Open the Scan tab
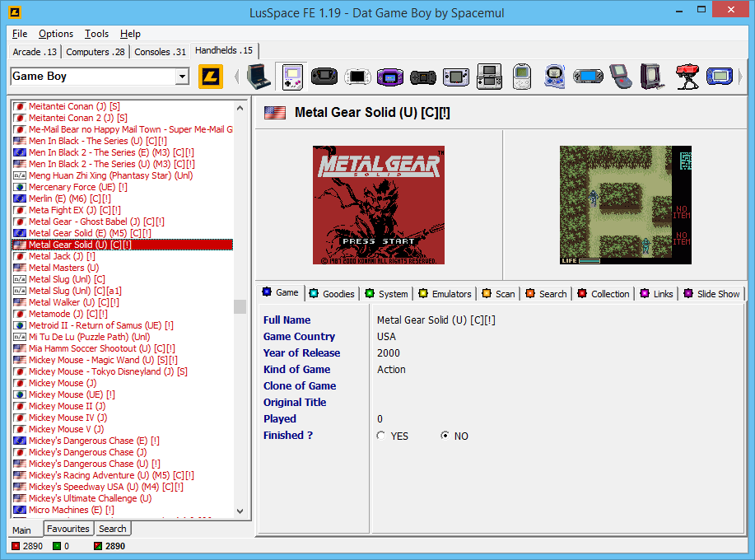 (x=499, y=294)
